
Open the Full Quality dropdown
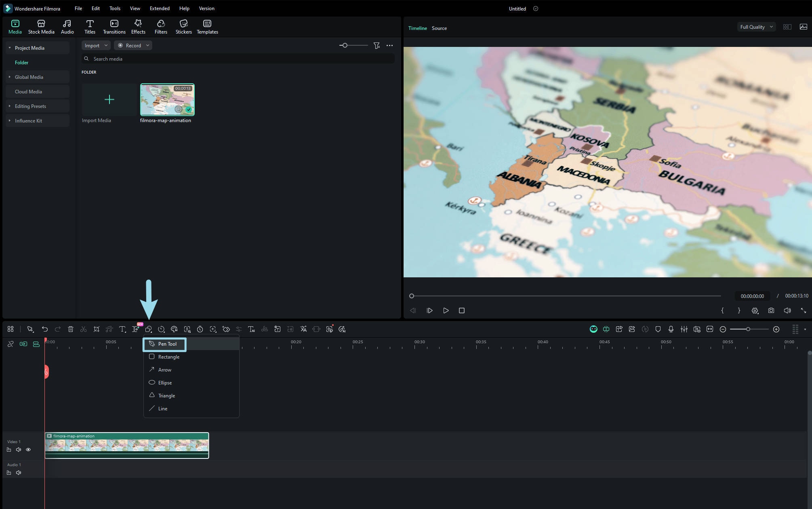pyautogui.click(x=756, y=27)
